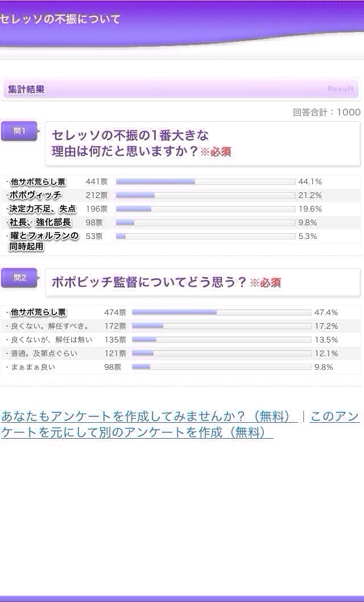The height and width of the screenshot is (602, 364).
Task: Click the 集計結果 section header
Action: tap(26, 89)
